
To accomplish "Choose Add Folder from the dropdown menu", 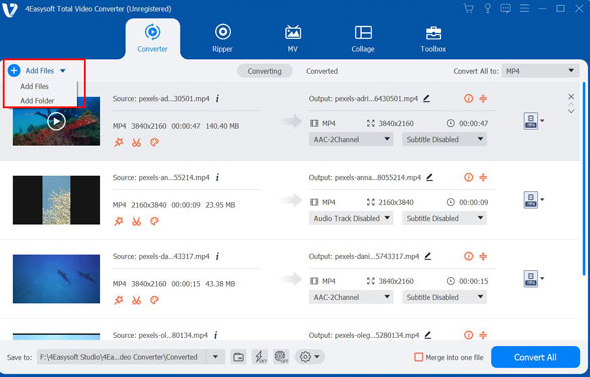I will coord(37,100).
